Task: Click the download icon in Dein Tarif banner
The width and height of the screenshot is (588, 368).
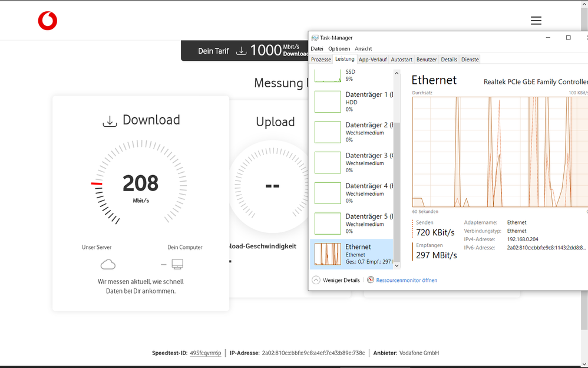Action: point(241,51)
